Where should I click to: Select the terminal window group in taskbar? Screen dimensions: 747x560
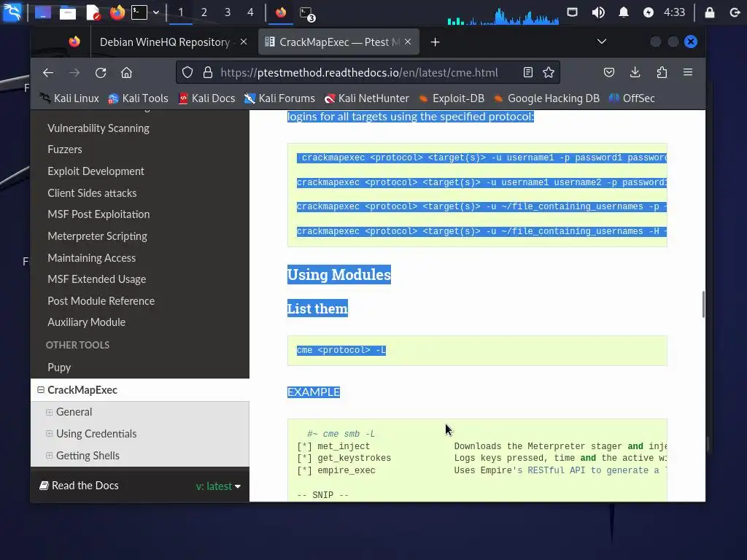tap(307, 13)
